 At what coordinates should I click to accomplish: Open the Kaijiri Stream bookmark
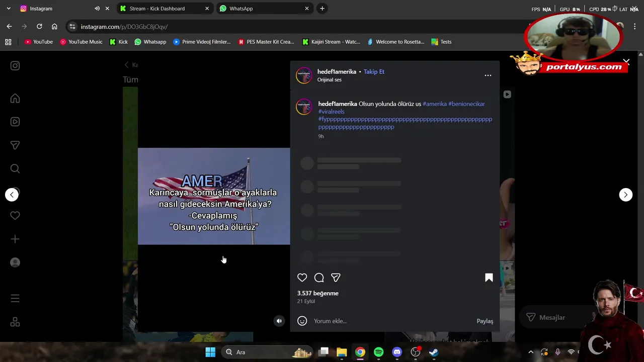[331, 42]
